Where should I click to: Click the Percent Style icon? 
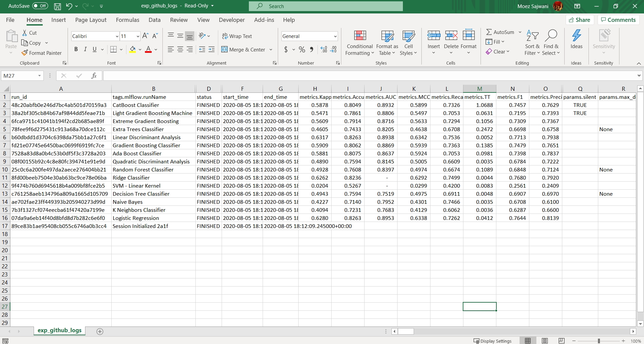(x=302, y=50)
